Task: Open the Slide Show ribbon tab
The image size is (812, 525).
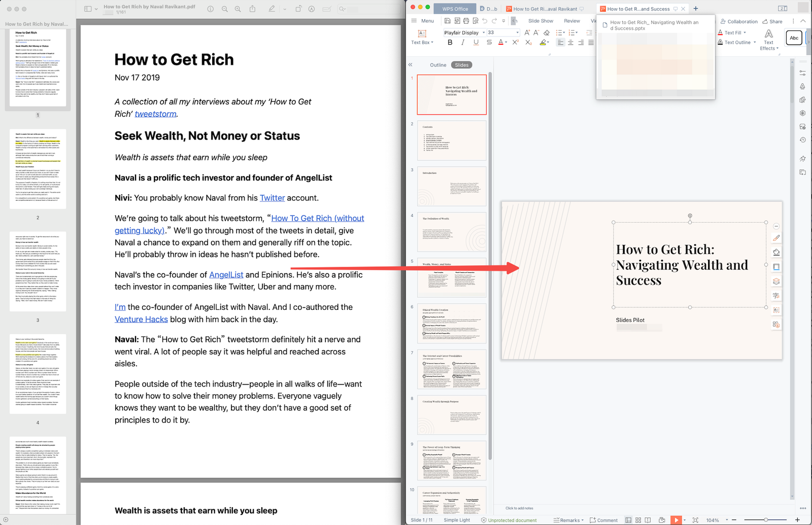Action: point(540,21)
